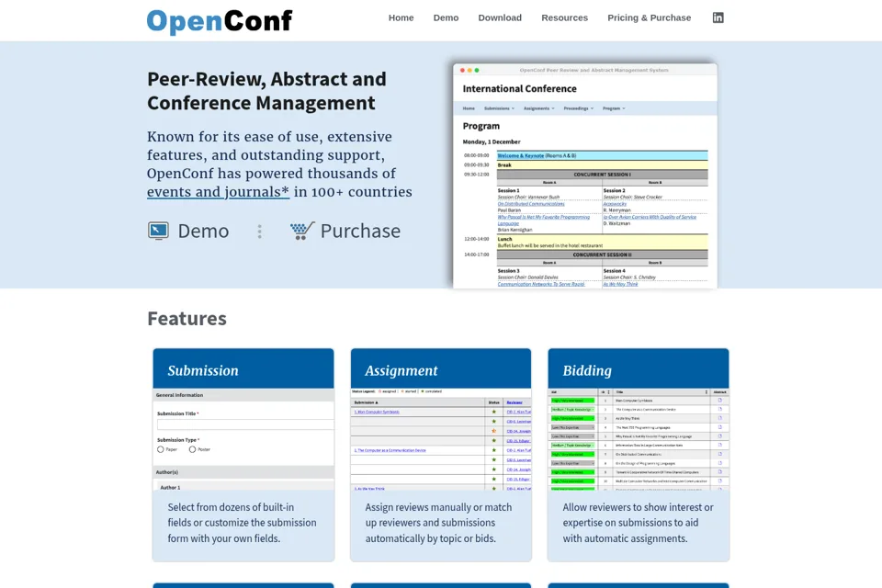Follow the events and journals link
Viewport: 882px width, 588px height.
click(219, 192)
